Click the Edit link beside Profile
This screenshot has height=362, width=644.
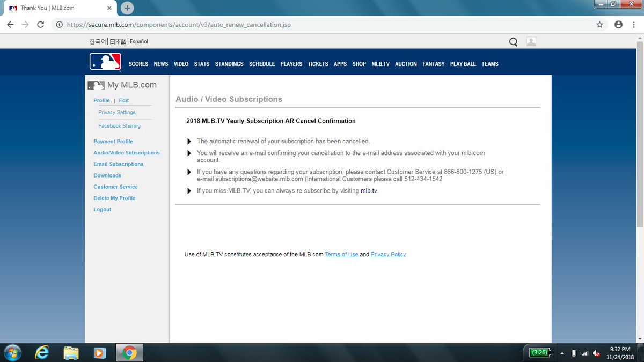pos(124,101)
